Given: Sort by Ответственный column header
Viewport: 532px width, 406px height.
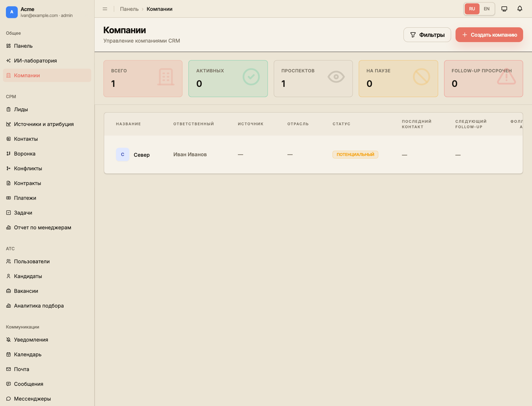Looking at the screenshot, I should [194, 124].
